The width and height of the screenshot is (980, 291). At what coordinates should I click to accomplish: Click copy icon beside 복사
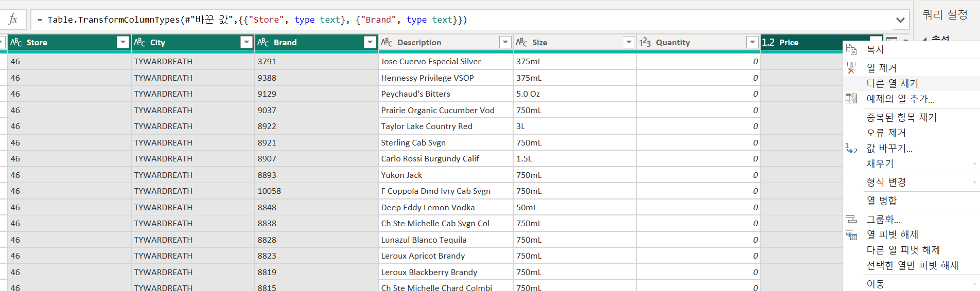click(851, 49)
